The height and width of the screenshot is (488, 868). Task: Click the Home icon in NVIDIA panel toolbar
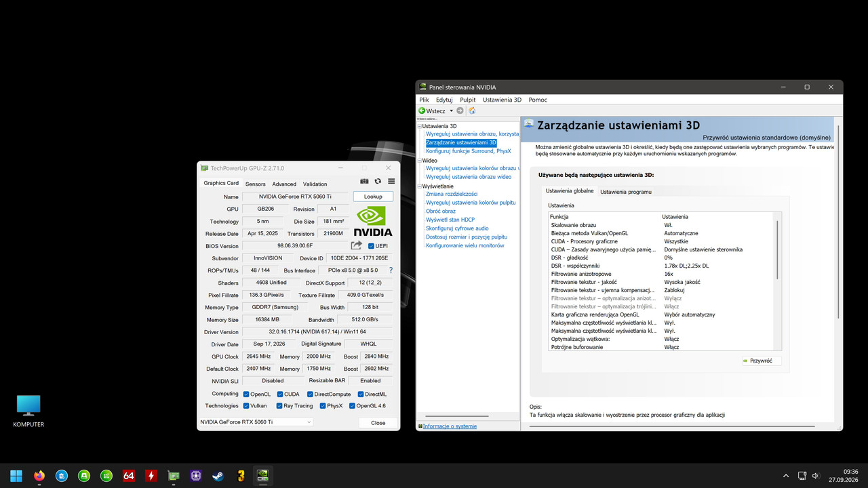click(472, 110)
